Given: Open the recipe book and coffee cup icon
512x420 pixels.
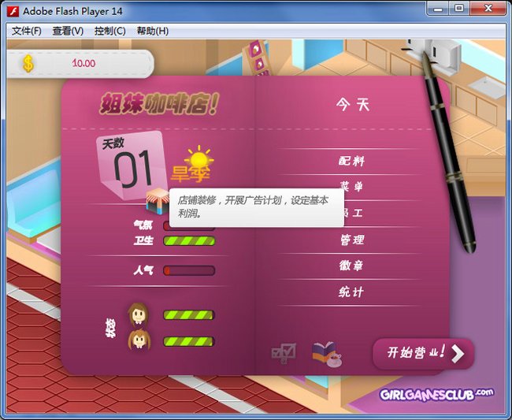Looking at the screenshot, I should tap(327, 355).
